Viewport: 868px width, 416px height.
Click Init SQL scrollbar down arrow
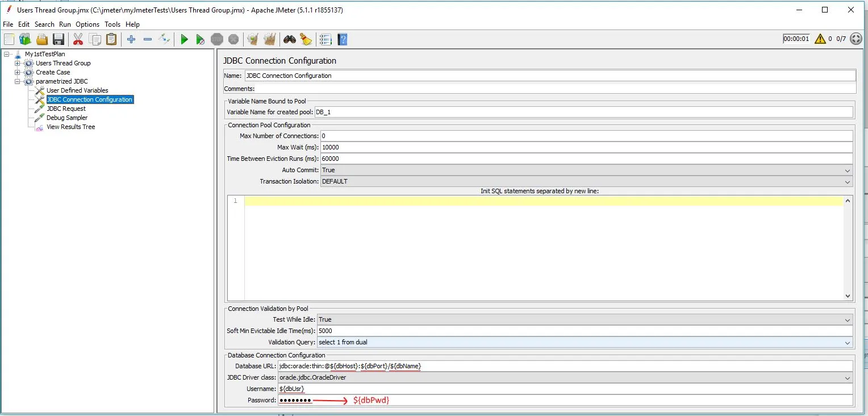click(848, 296)
